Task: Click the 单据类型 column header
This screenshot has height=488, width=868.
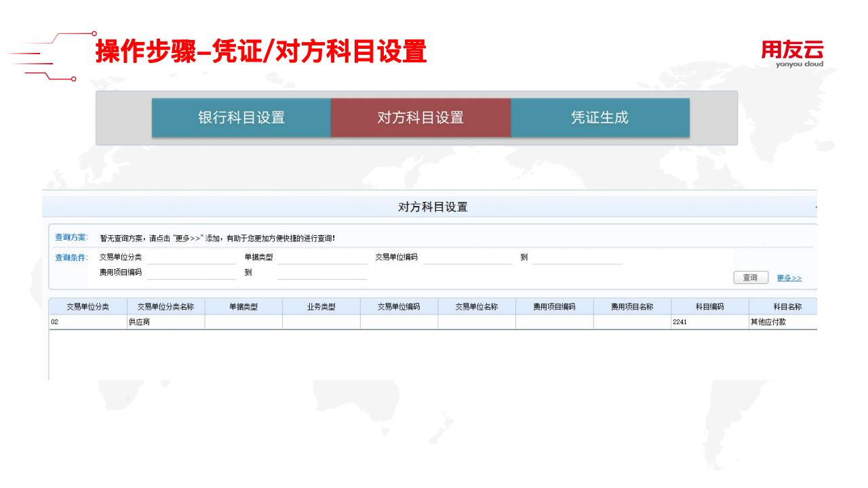Action: pos(243,306)
